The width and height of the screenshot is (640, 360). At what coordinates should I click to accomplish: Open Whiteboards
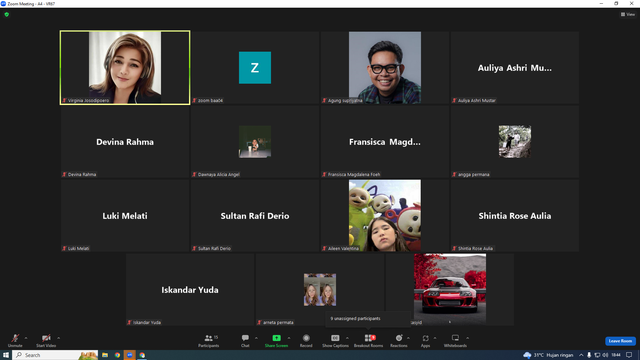[x=455, y=340]
